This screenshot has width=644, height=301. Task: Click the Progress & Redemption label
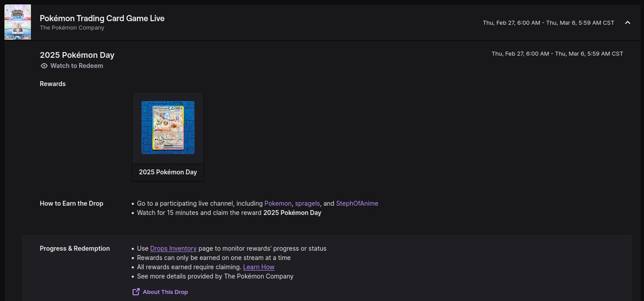(x=75, y=248)
